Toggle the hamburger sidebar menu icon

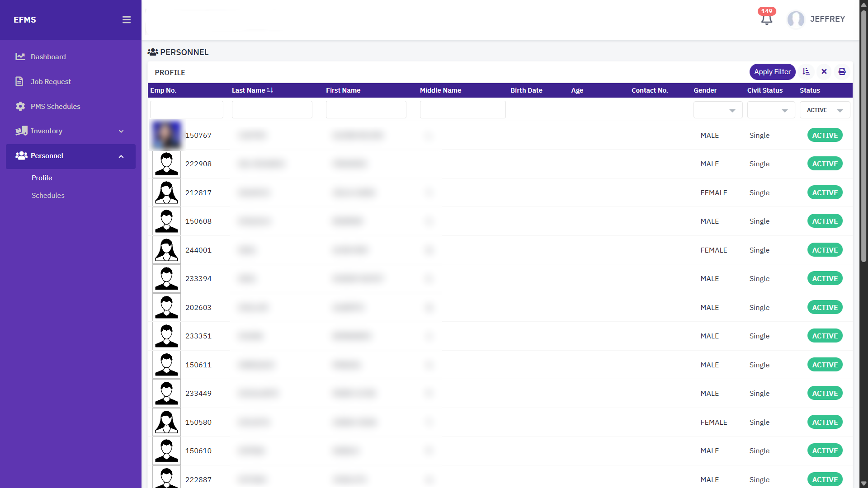point(127,20)
